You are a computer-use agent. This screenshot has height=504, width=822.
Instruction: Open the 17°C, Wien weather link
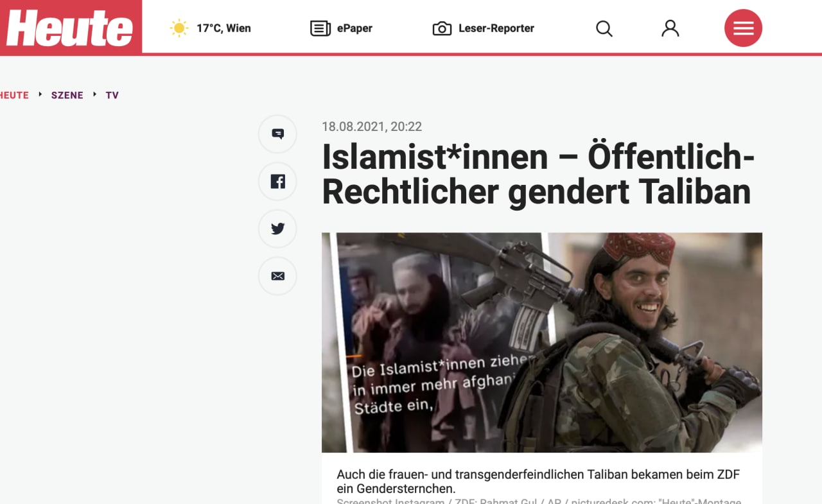coord(223,28)
